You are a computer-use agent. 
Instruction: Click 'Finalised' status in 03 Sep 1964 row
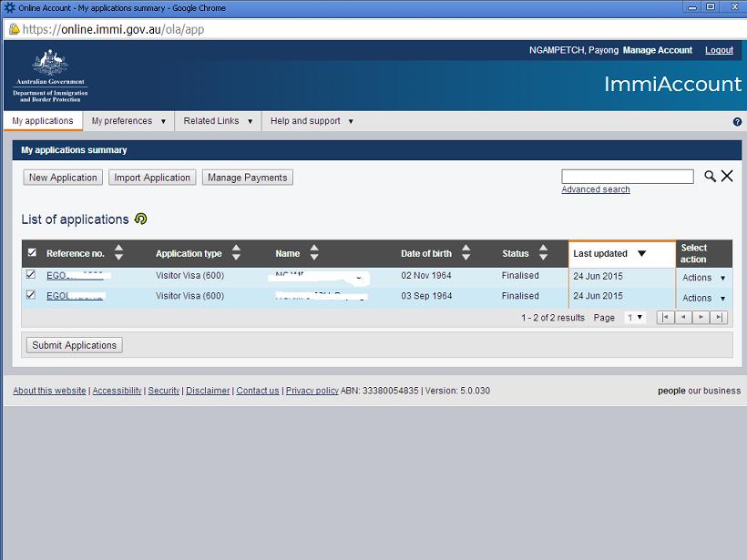(x=520, y=296)
